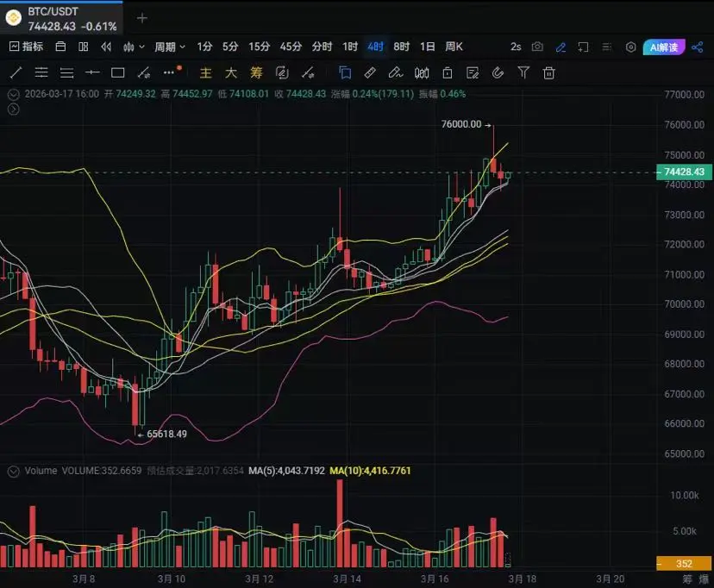
Task: Collapse the Volume panel chevron
Action: (x=14, y=471)
